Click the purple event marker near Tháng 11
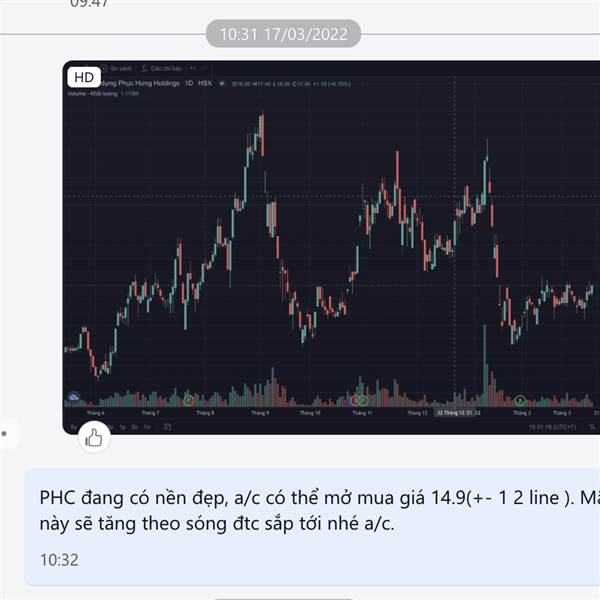This screenshot has height=600, width=600. (355, 401)
